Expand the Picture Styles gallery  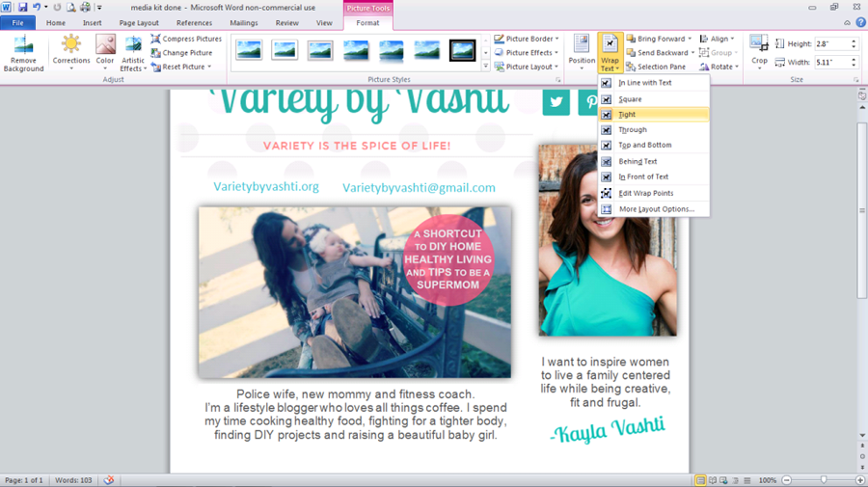485,67
